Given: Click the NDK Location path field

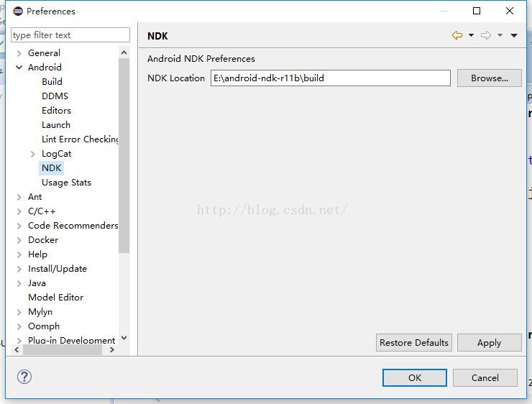Looking at the screenshot, I should pos(331,78).
